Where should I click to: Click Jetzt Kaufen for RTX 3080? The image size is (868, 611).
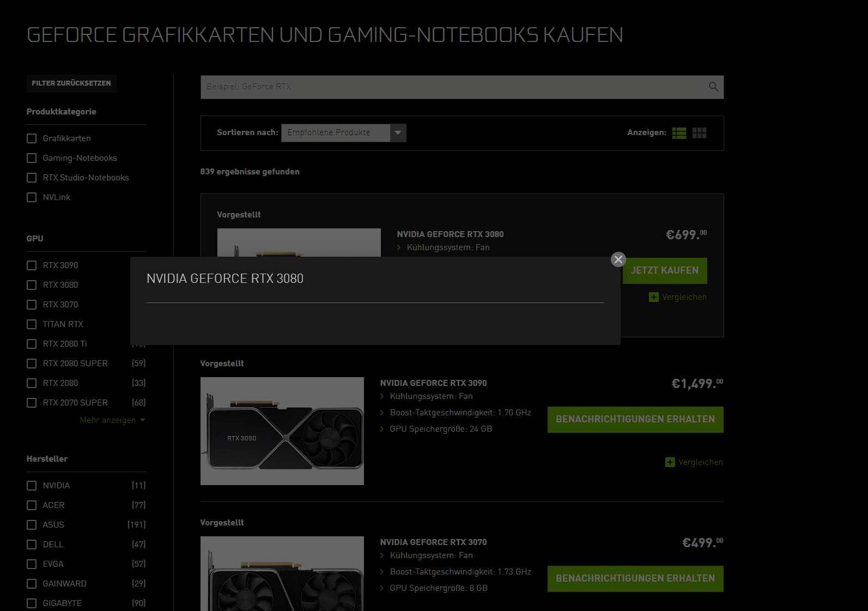point(665,271)
